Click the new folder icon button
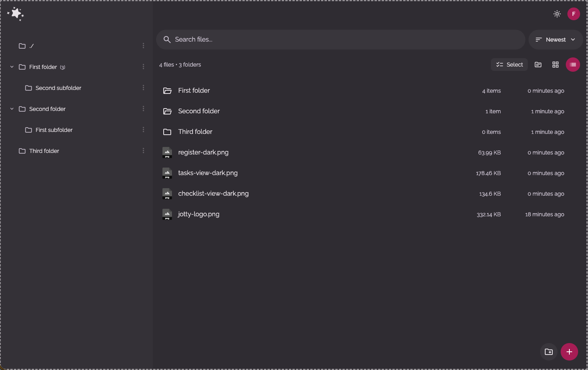 548,352
